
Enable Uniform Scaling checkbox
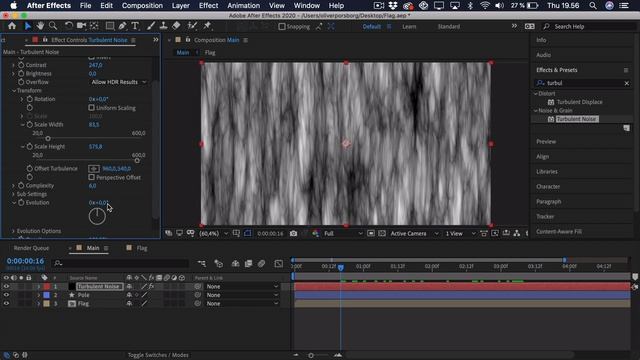click(91, 108)
